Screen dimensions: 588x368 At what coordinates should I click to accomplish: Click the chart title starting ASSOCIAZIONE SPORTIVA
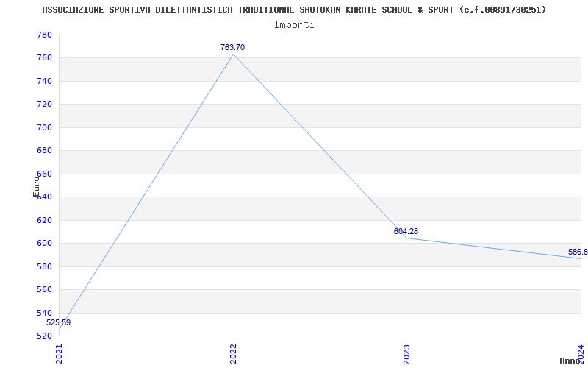pos(295,10)
